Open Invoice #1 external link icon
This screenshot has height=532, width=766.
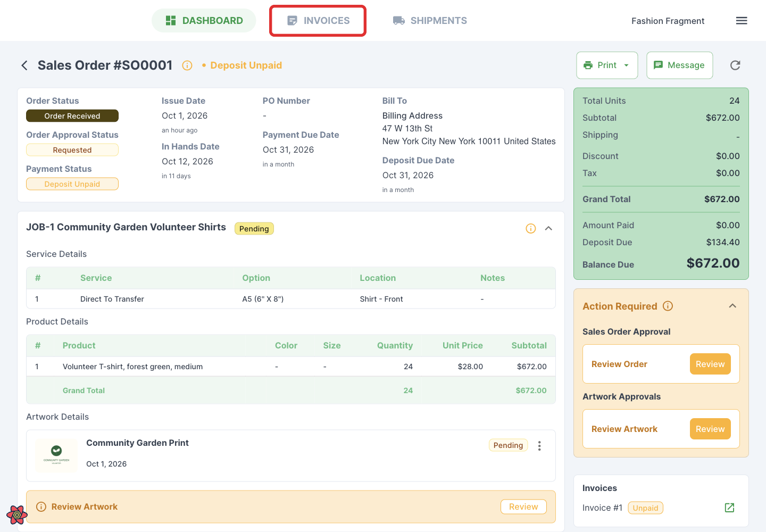[730, 508]
